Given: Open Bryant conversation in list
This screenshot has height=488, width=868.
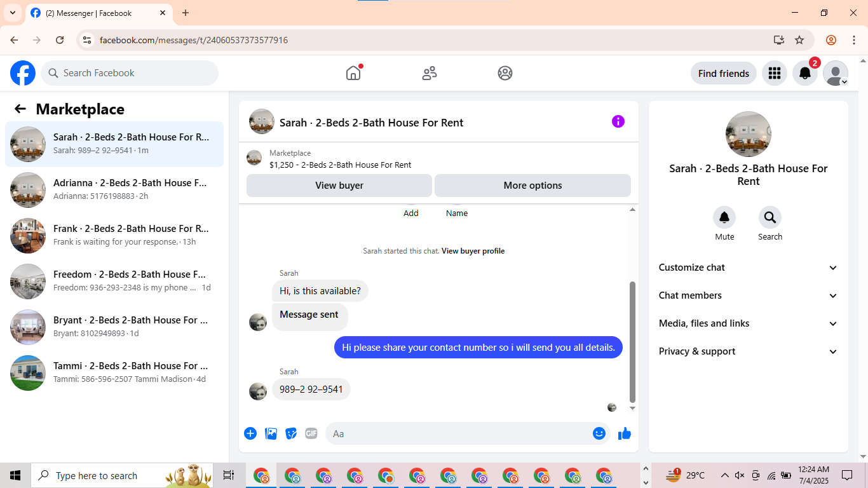Looking at the screenshot, I should [x=114, y=327].
